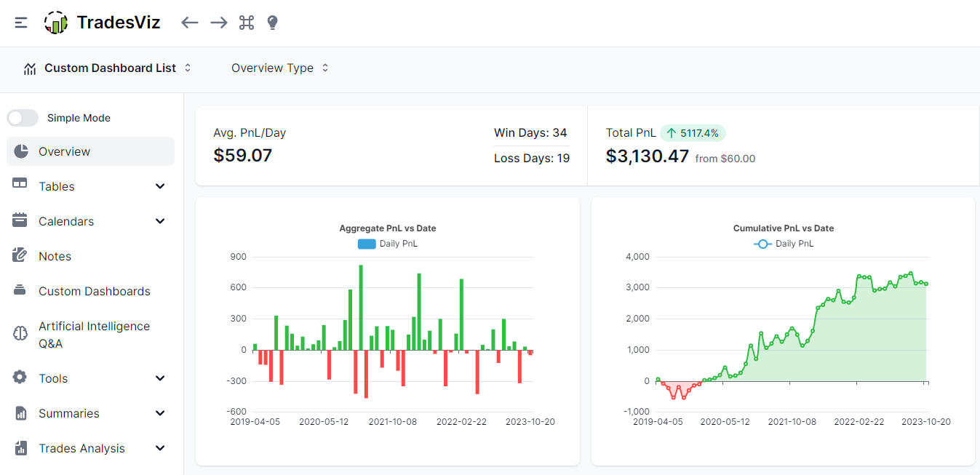Go forward with the right arrow
The width and height of the screenshot is (980, 475).
point(219,23)
